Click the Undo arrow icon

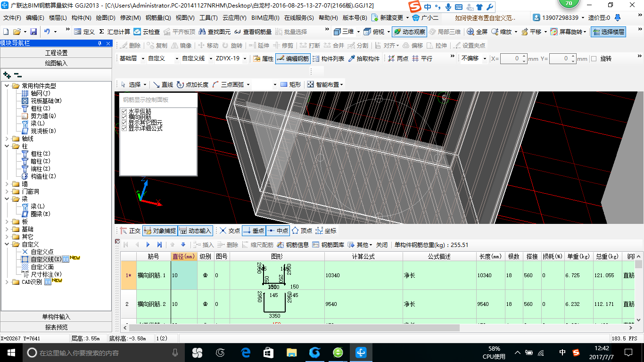[47, 32]
